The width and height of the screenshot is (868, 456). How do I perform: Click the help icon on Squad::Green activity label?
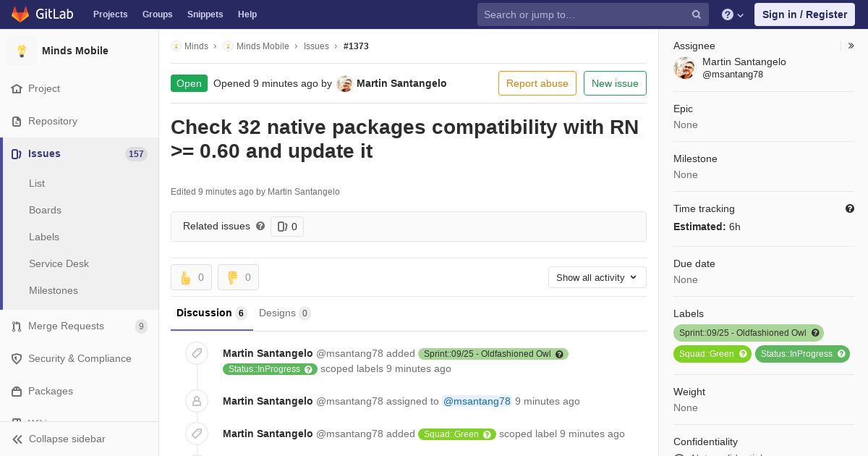487,434
